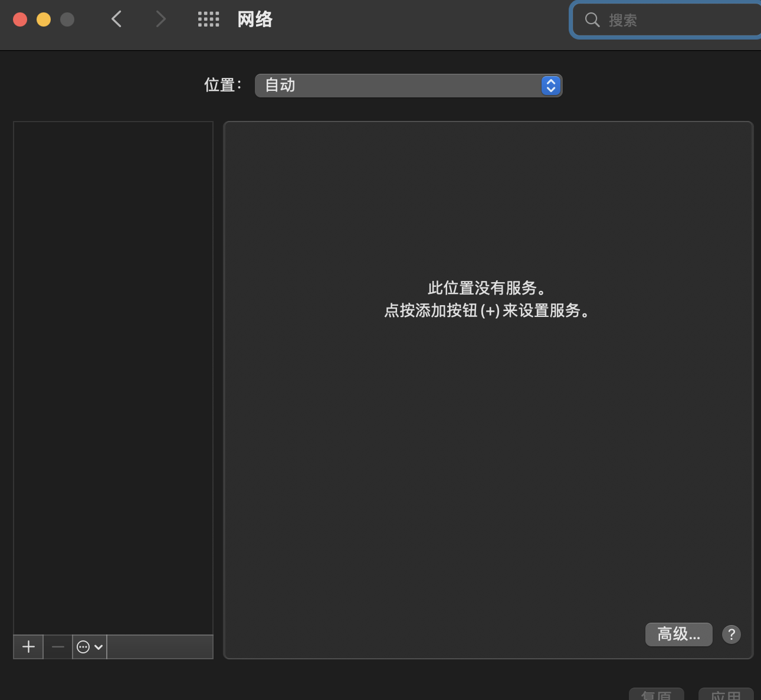761x700 pixels.
Task: Open 高级... advanced settings
Action: 679,634
